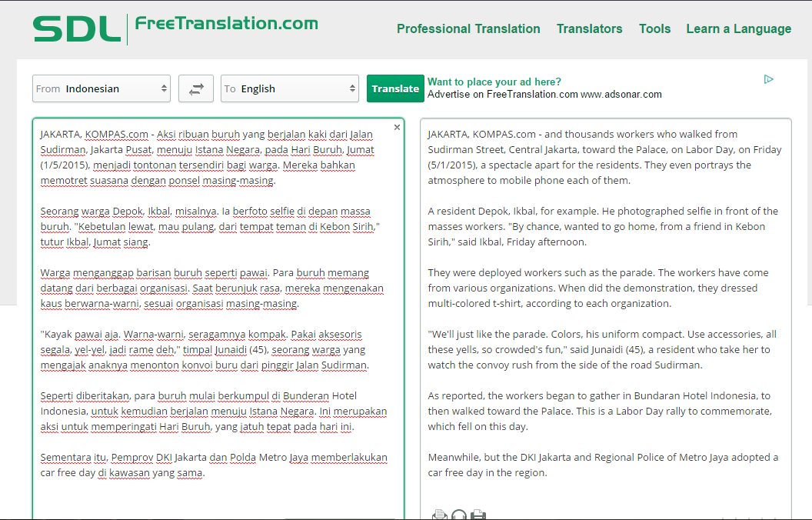Clear source text with the X icon
812x520 pixels.
coord(398,127)
